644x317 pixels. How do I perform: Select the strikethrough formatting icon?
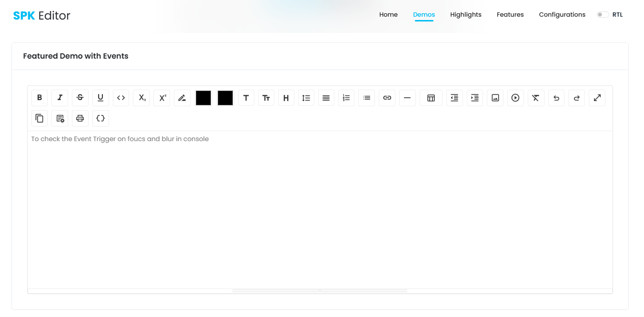coord(80,98)
